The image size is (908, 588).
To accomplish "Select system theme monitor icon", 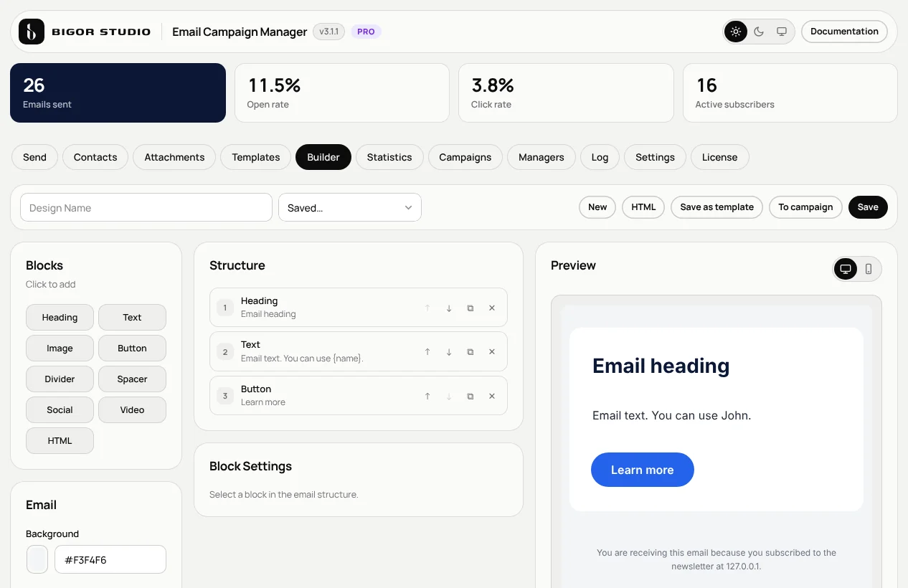I will click(782, 32).
